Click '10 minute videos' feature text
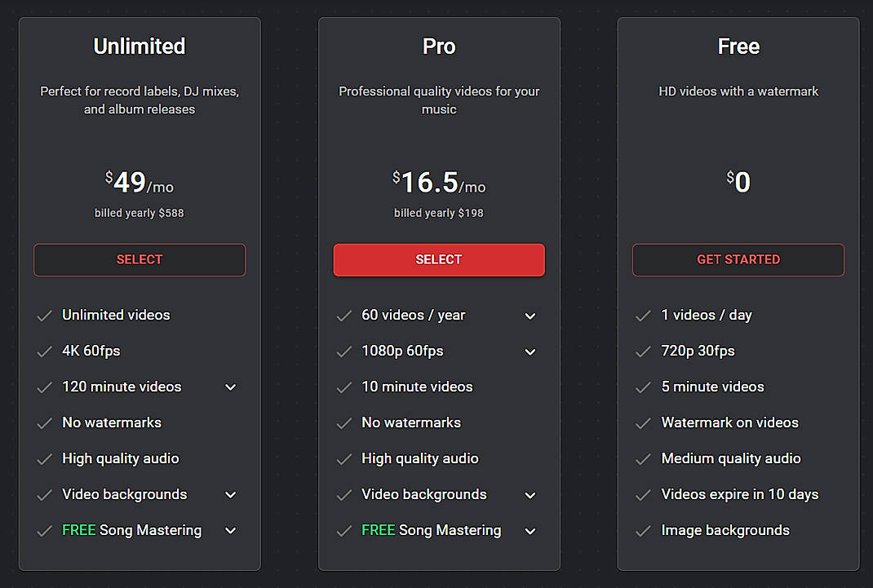Image resolution: width=873 pixels, height=588 pixels. [x=417, y=387]
